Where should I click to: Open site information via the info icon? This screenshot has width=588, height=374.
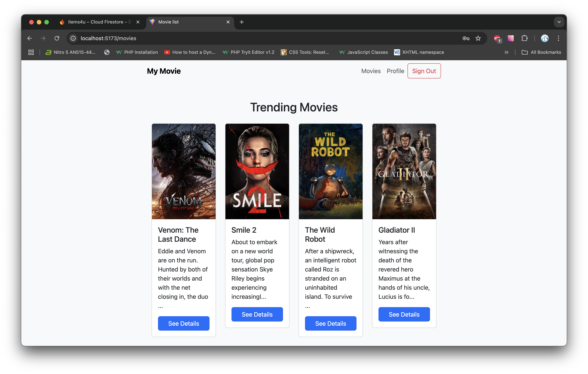73,38
